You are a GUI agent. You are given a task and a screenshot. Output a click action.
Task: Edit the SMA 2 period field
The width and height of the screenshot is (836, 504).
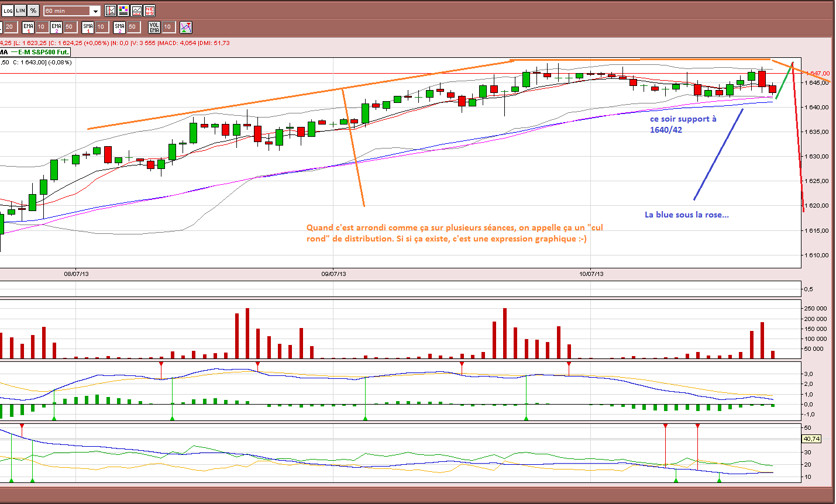(133, 27)
